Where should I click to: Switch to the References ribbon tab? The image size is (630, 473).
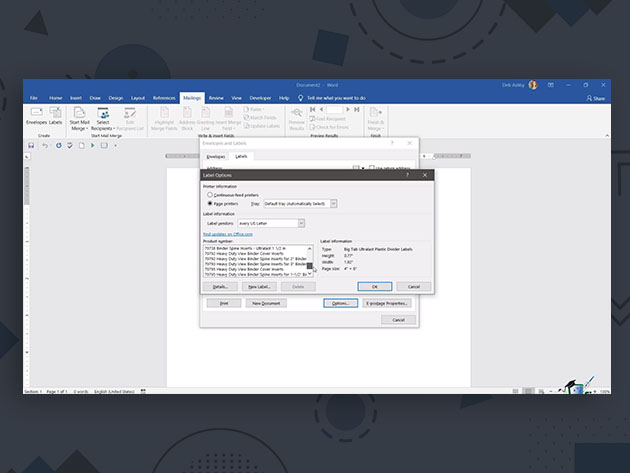[x=164, y=98]
